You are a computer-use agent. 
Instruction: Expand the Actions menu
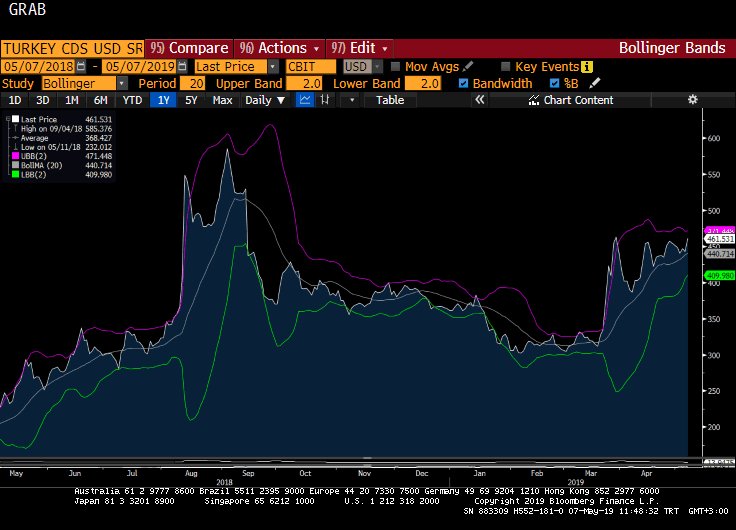coord(279,48)
